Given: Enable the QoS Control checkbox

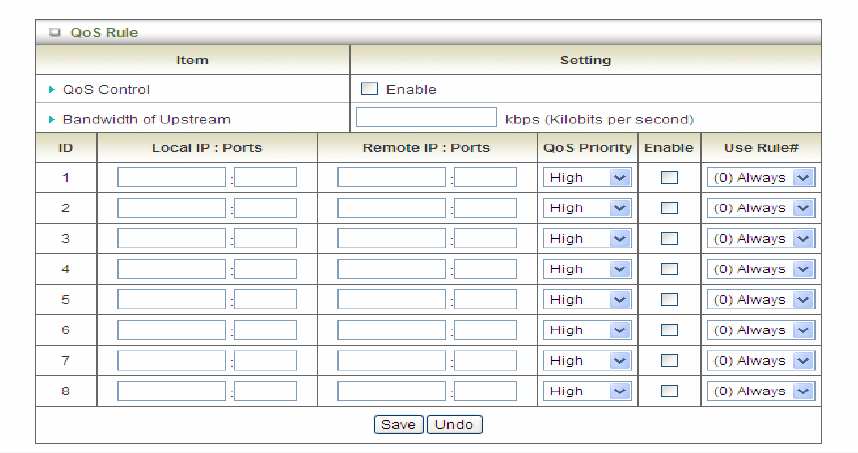Looking at the screenshot, I should (x=369, y=89).
